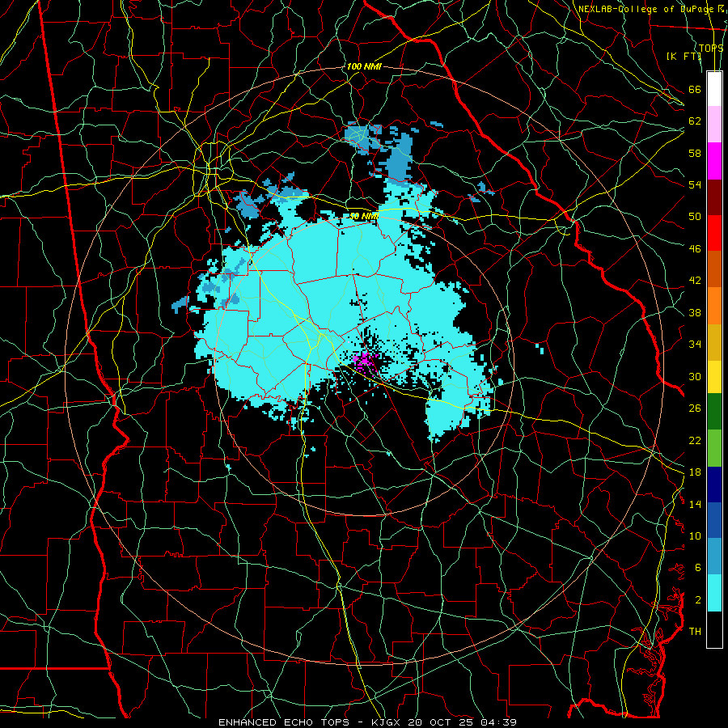Click the (K FT) units label
The width and height of the screenshot is (728, 728).
click(684, 56)
